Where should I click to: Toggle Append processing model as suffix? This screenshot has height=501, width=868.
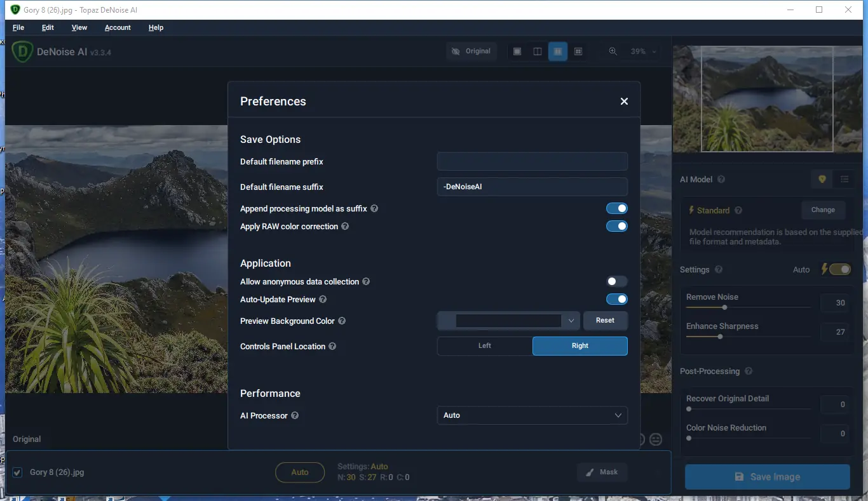point(617,208)
